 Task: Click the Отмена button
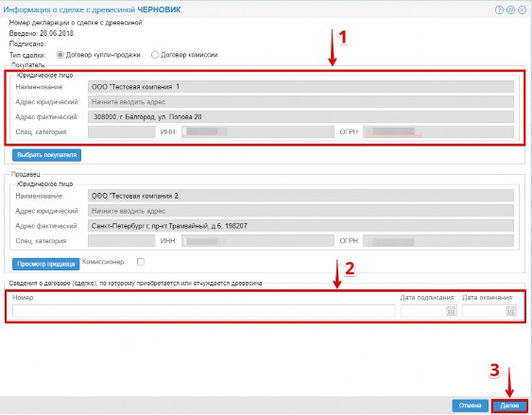point(470,406)
